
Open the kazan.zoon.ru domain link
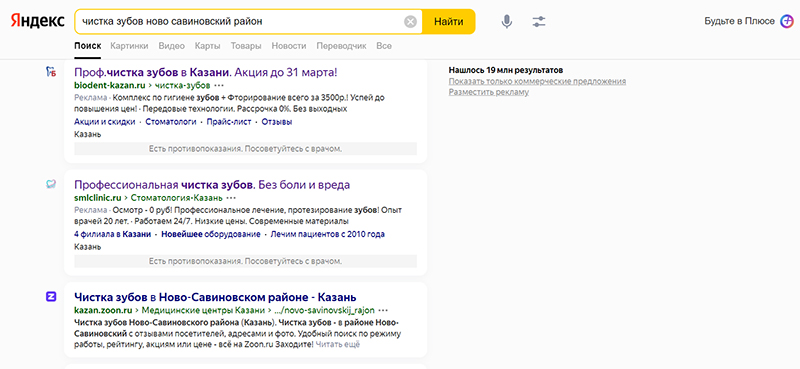pyautogui.click(x=103, y=310)
